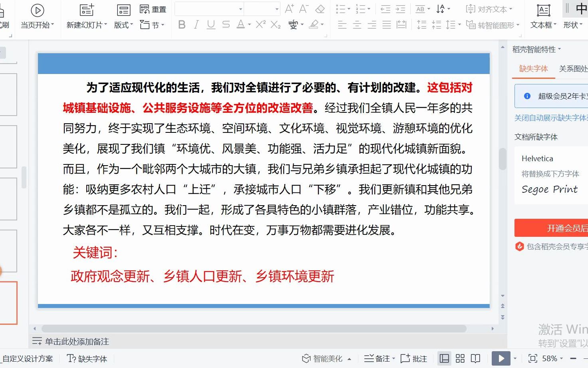This screenshot has width=588, height=368.
Task: Open Convert to Smart Graphic (转智能图形) dropdown
Action: point(493,25)
